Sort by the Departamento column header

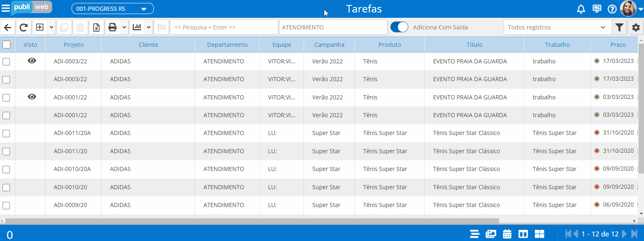(227, 45)
